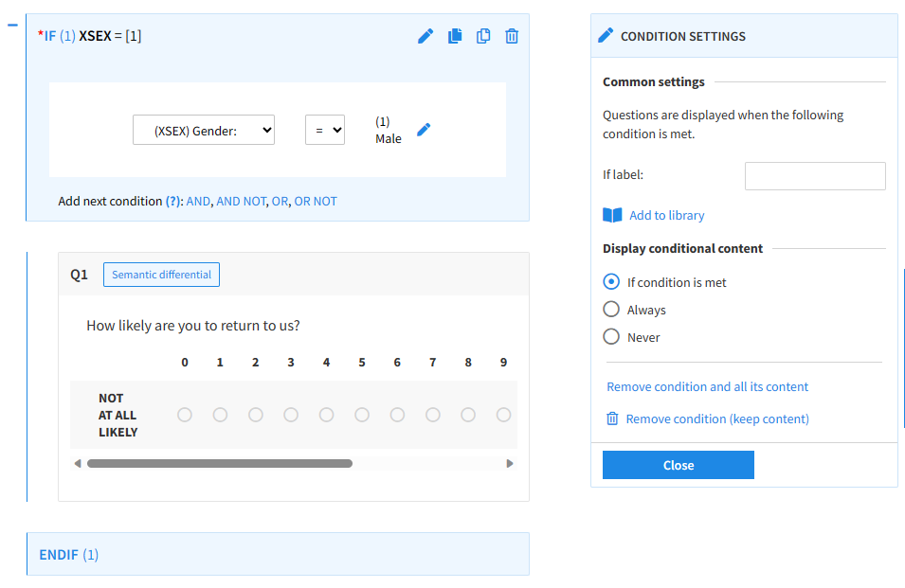The image size is (905, 588).
Task: Collapse the IF block with minus marker
Action: point(12,26)
